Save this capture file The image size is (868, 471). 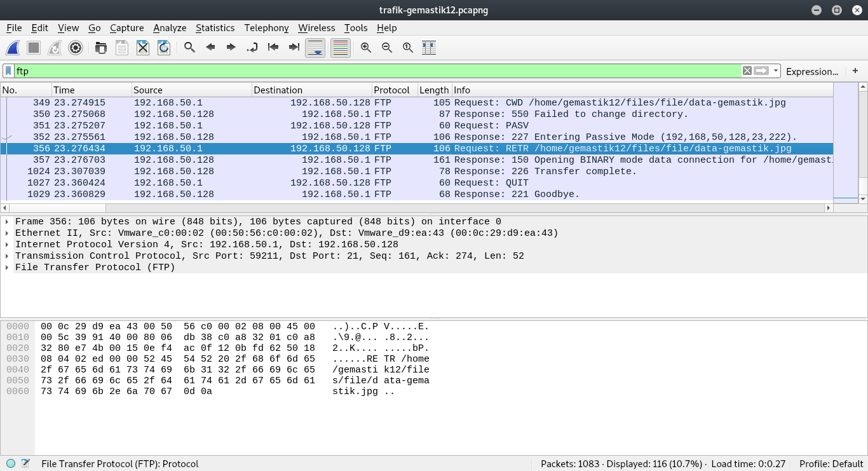click(x=121, y=48)
